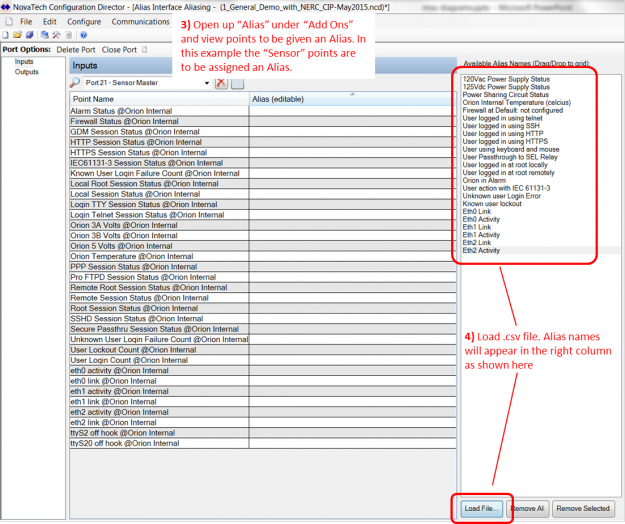Click the NovaTech app icon in title bar

pos(5,7)
